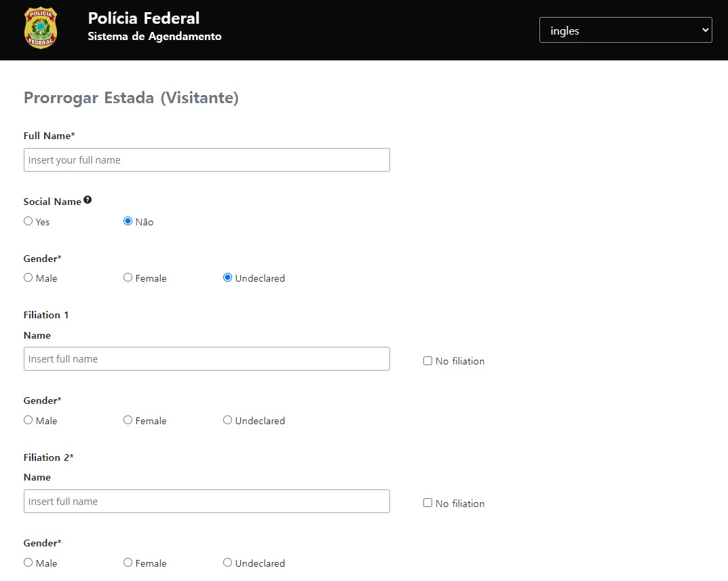Select Female for Filiation 1 Gender

pyautogui.click(x=128, y=420)
